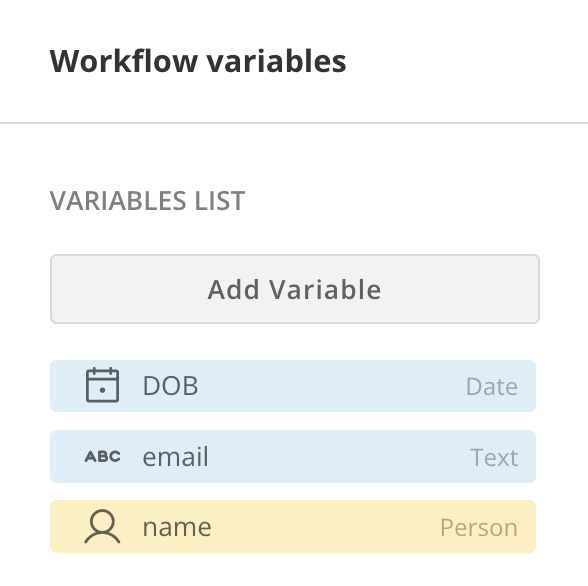Image resolution: width=588 pixels, height=586 pixels.
Task: Click the VARIABLES LIST section header
Action: [147, 201]
